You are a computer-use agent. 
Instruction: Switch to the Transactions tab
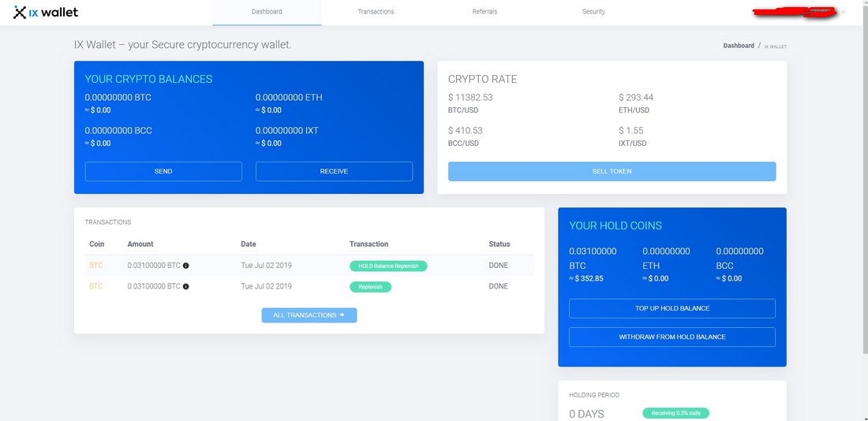click(376, 12)
